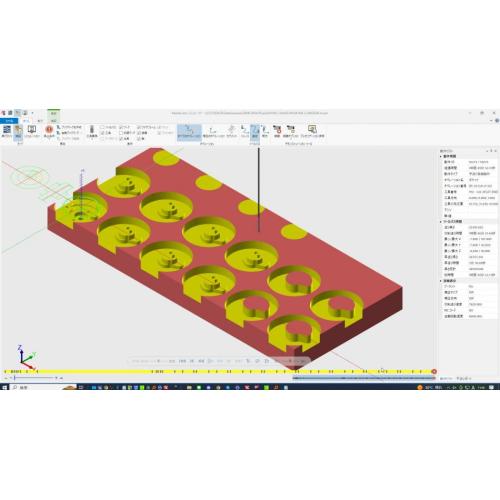Open the Record Options icon
Image resolution: width=500 pixels, height=500 pixels.
pyautogui.click(x=291, y=132)
